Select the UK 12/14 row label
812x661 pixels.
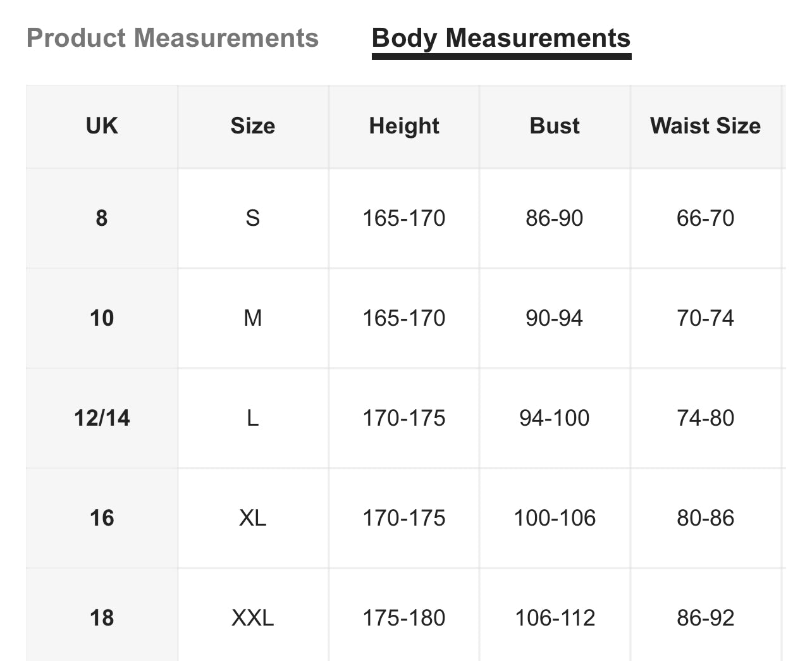[102, 418]
